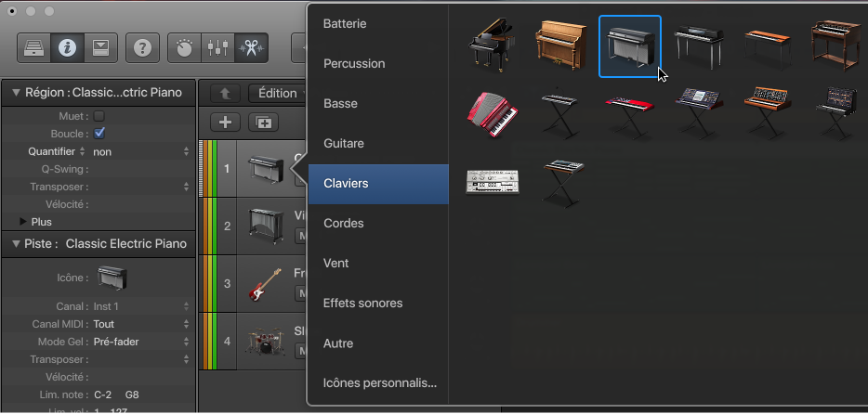The width and height of the screenshot is (868, 414).
Task: Choose the grand piano icon
Action: pos(492,45)
